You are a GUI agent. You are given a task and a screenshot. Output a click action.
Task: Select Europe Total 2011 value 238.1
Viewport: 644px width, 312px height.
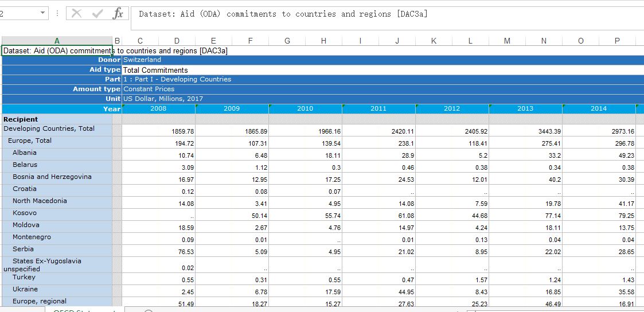click(378, 143)
